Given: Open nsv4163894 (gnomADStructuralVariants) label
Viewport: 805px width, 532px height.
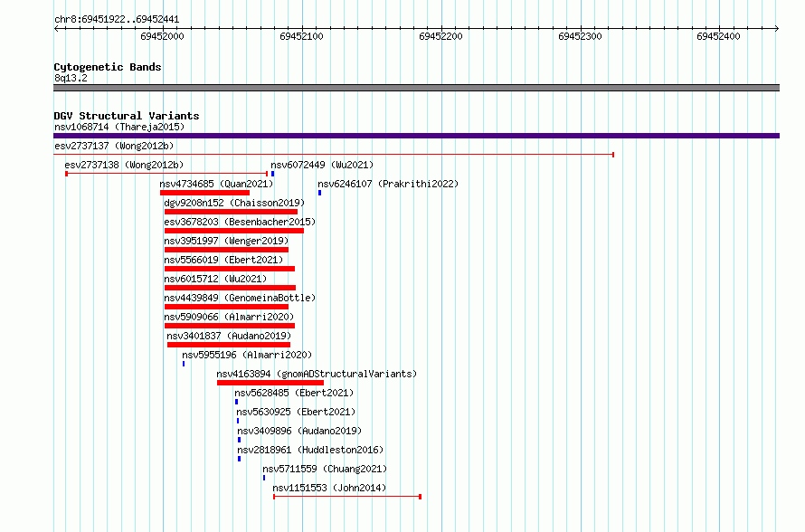Looking at the screenshot, I should 317,374.
